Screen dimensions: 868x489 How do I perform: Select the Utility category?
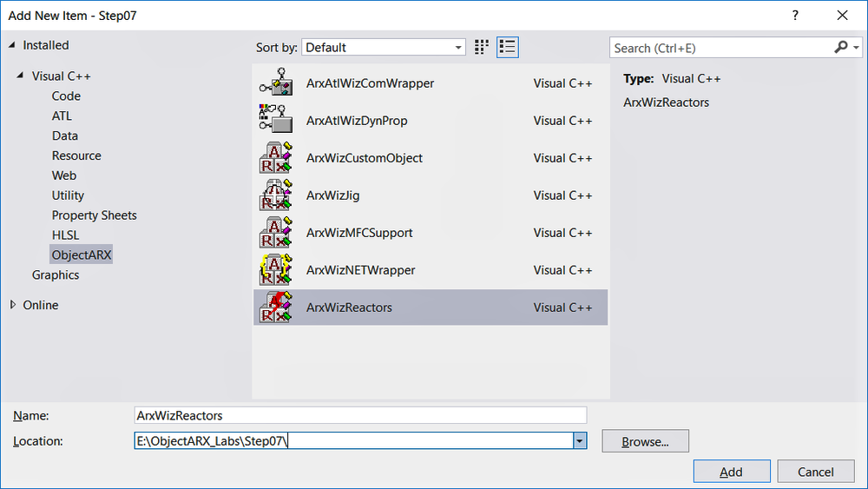click(x=68, y=195)
